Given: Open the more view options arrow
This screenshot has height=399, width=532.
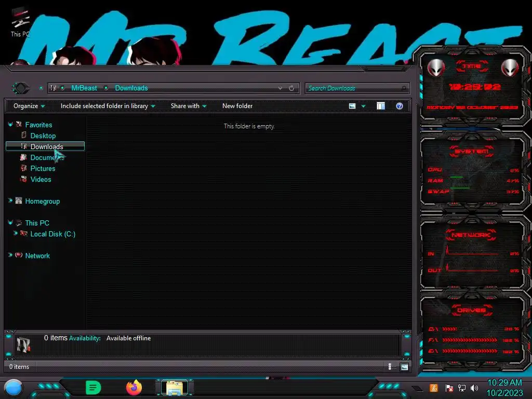Looking at the screenshot, I should tap(363, 106).
